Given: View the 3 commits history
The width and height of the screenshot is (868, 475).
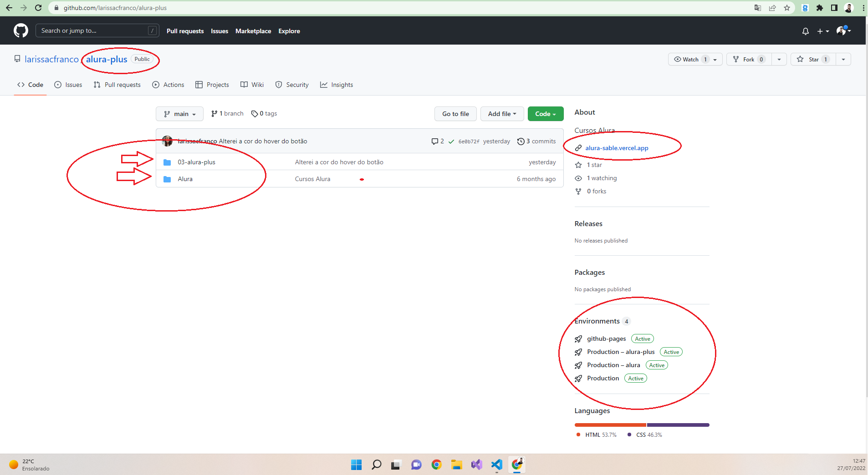Looking at the screenshot, I should [536, 141].
